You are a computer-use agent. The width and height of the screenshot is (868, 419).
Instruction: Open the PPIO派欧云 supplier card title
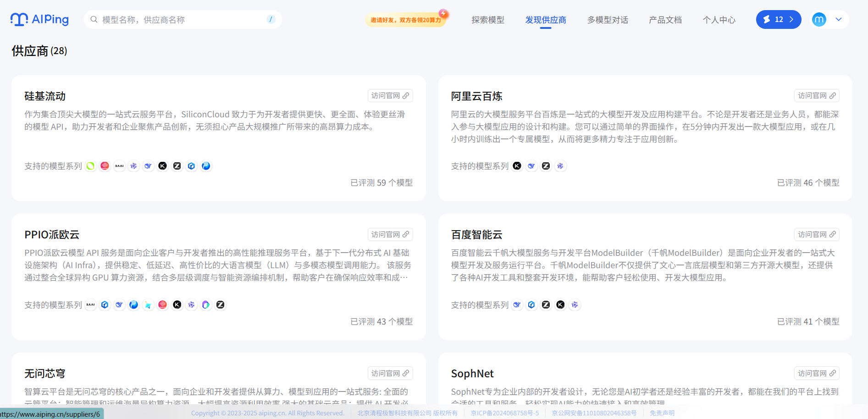coord(52,235)
